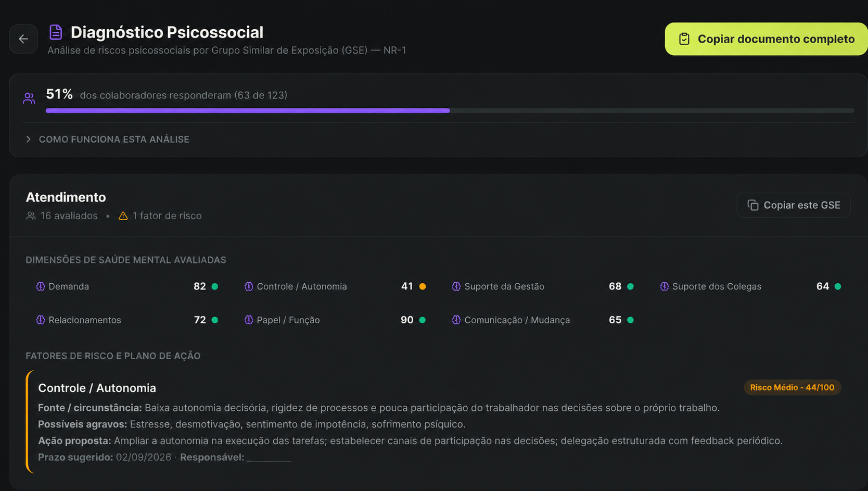868x491 pixels.
Task: Click the Prazo sugerido date 02/09/2026
Action: 144,457
